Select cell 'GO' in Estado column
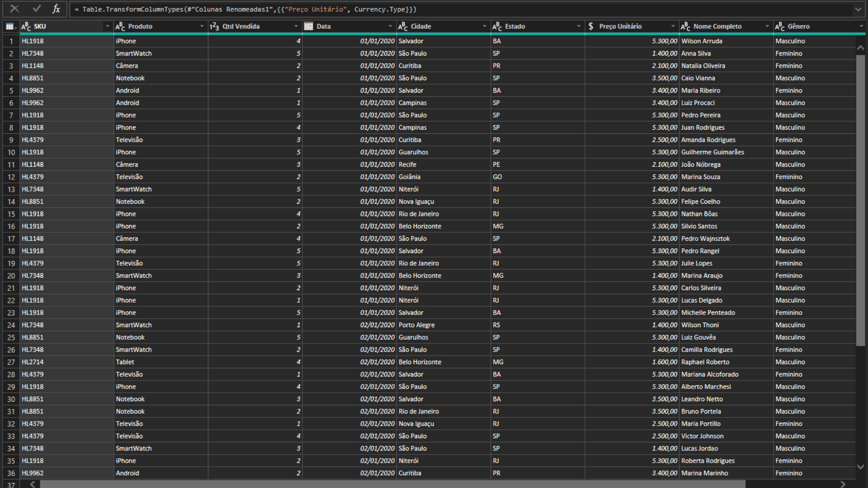Screen dimensions: 868x488 pyautogui.click(x=538, y=177)
